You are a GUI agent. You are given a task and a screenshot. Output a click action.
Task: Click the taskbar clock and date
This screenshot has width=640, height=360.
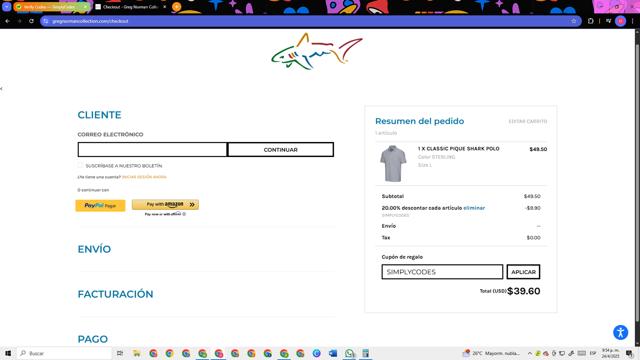[611, 353]
